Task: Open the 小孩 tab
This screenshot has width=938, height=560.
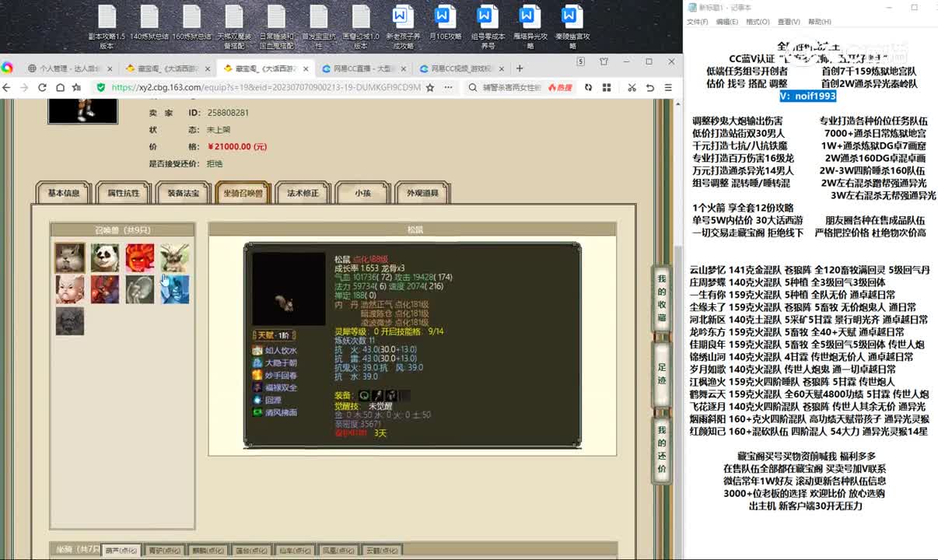Action: pyautogui.click(x=362, y=193)
